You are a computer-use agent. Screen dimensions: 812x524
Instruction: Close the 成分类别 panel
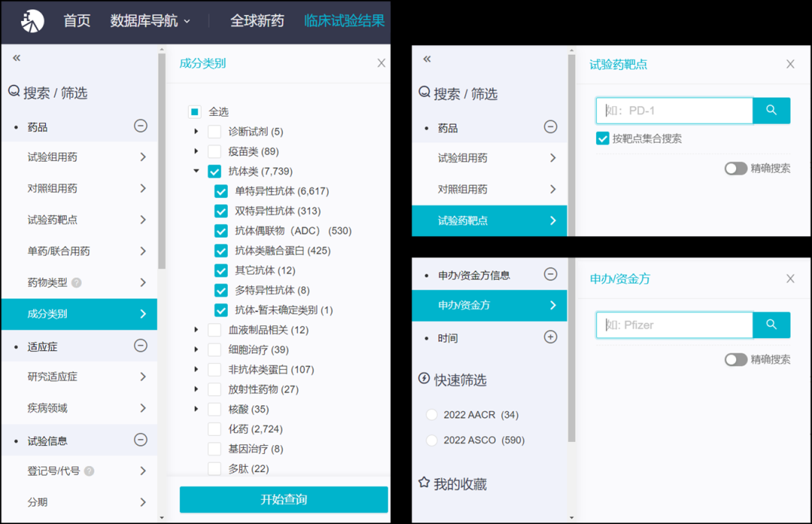click(381, 63)
